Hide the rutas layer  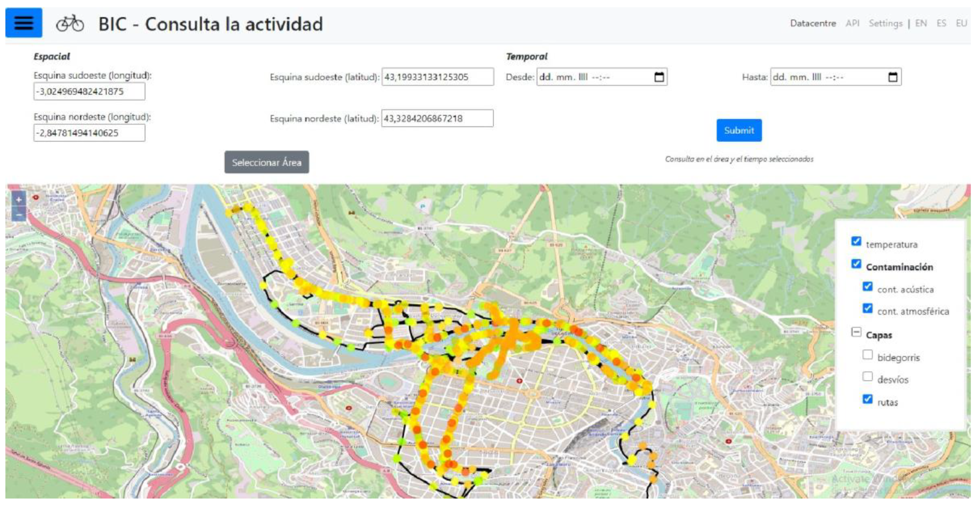pyautogui.click(x=867, y=399)
